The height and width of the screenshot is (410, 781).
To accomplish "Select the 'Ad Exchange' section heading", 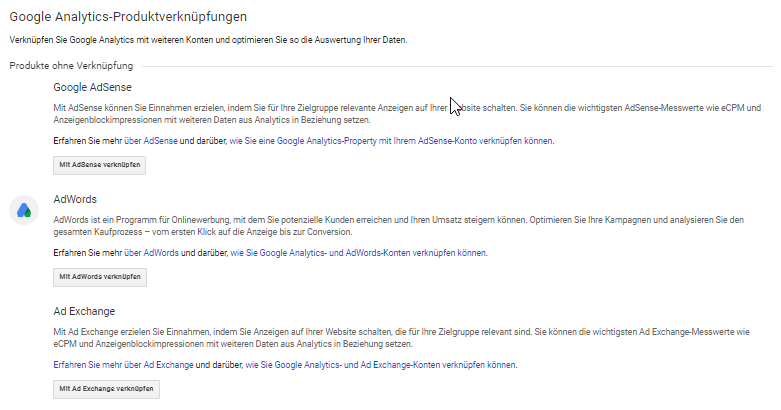I will coord(84,311).
